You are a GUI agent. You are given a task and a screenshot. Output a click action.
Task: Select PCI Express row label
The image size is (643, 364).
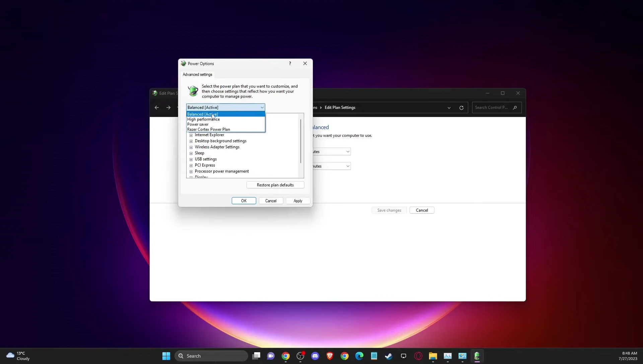coord(205,165)
